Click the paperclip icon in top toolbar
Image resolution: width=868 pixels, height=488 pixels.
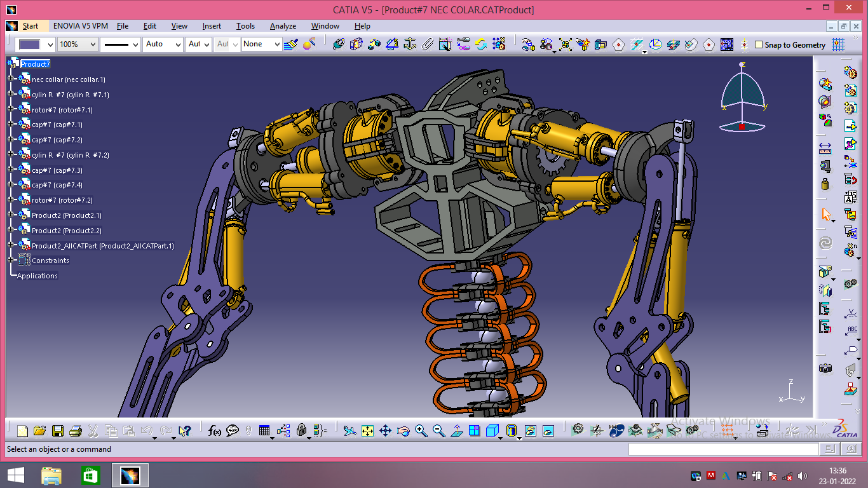[x=428, y=44]
